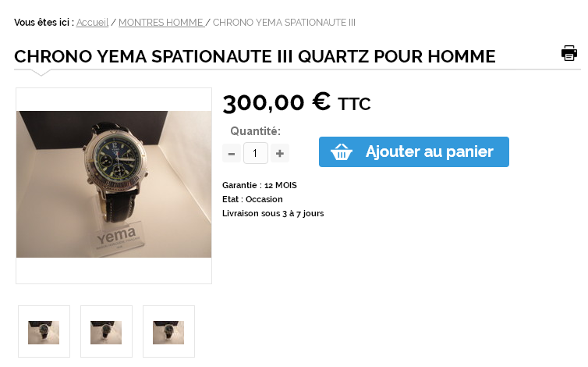Click the 'Quantité:' label
Screen dimensions: 588x367
[x=255, y=131]
